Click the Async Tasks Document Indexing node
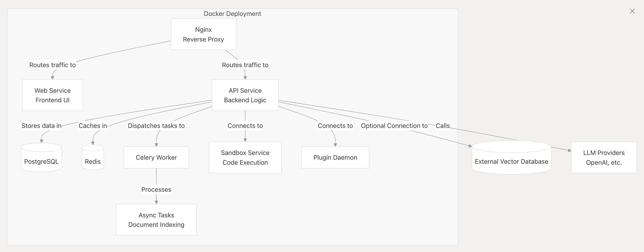Viewport: 644px width, 252px height. coord(156,220)
